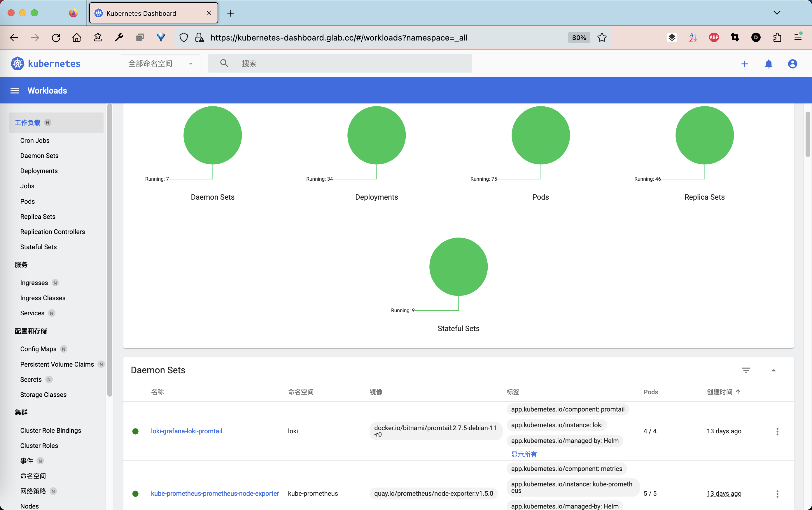Viewport: 812px width, 510px height.
Task: Open Cluster Role Bindings in the sidebar
Action: click(x=50, y=430)
